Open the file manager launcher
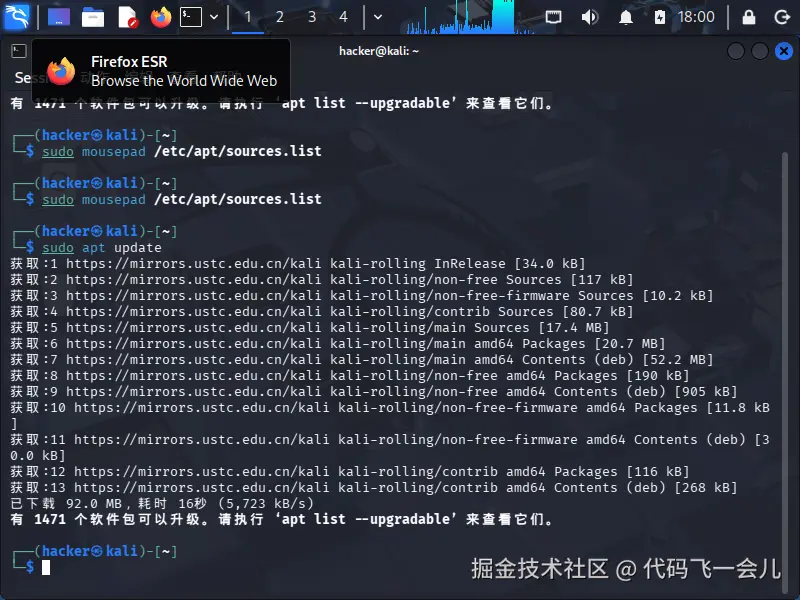Image resolution: width=800 pixels, height=600 pixels. point(92,17)
